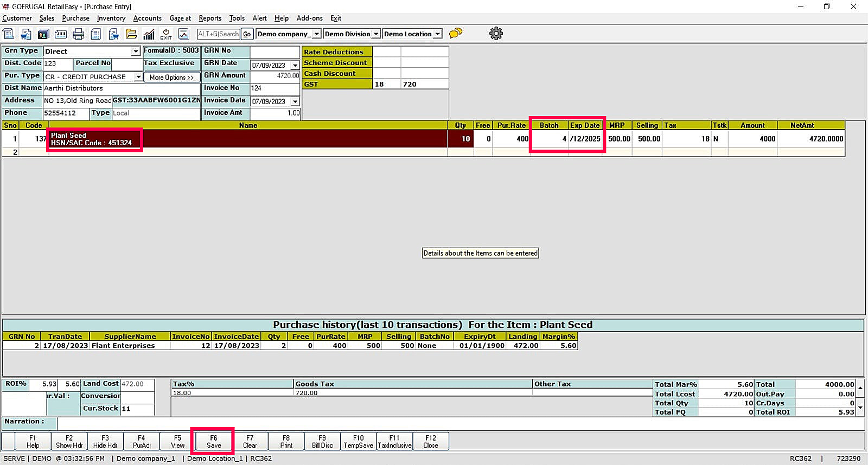Viewport: 868px width, 465px height.
Task: Click the Qty cell showing 10
Action: [461, 139]
